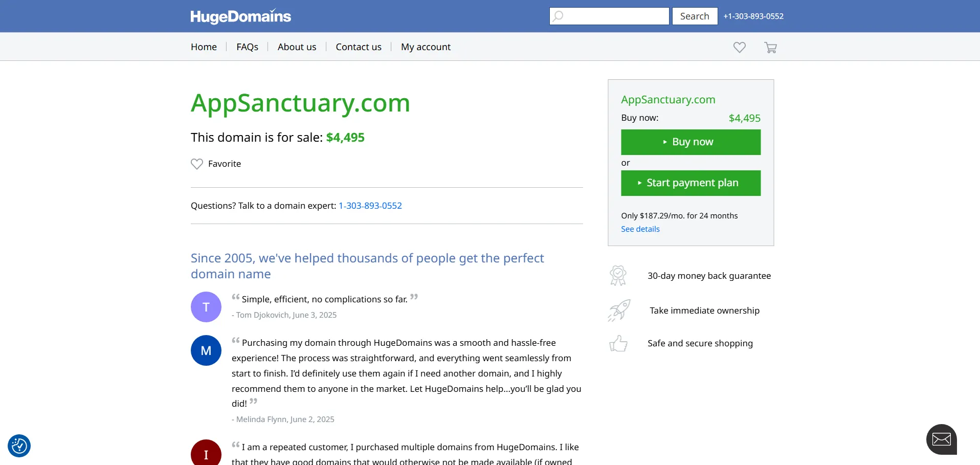The image size is (980, 465).
Task: Open the About us page
Action: tap(297, 47)
